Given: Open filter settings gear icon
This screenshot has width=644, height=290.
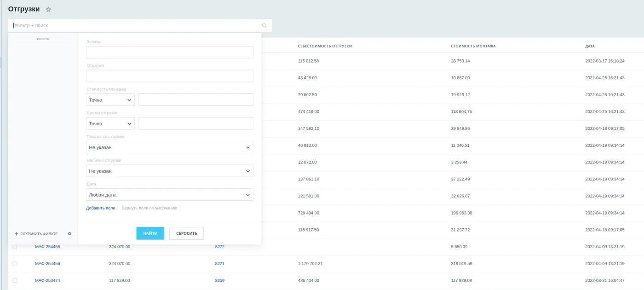Looking at the screenshot, I should tap(69, 234).
